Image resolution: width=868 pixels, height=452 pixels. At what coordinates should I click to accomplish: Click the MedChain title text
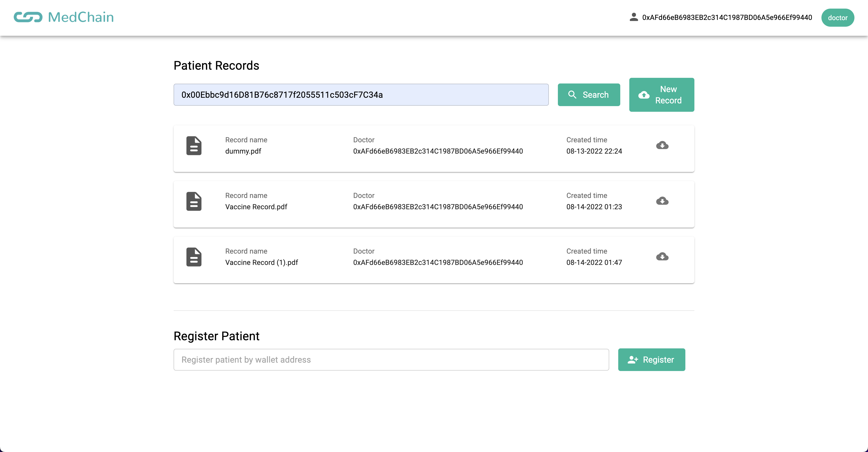click(81, 17)
